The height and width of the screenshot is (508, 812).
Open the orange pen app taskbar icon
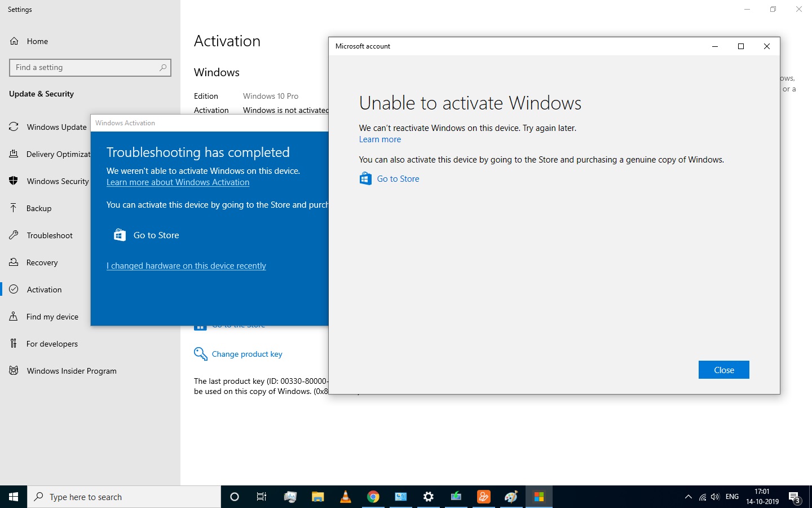click(x=484, y=497)
